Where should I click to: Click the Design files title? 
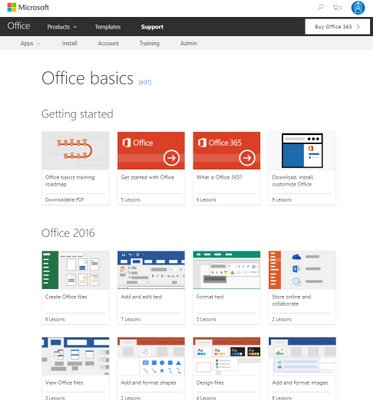pyautogui.click(x=210, y=383)
